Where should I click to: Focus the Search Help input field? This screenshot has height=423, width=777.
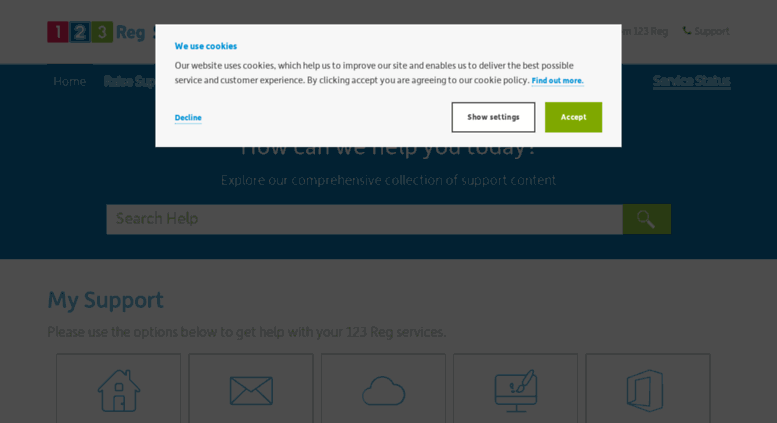click(364, 219)
